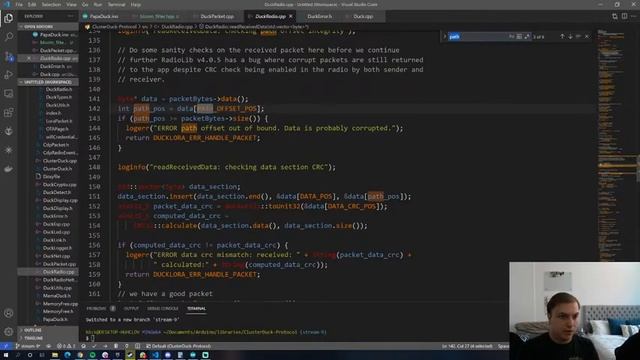Toggle Match Case in find widget
The height and width of the screenshot is (360, 640).
pos(511,36)
